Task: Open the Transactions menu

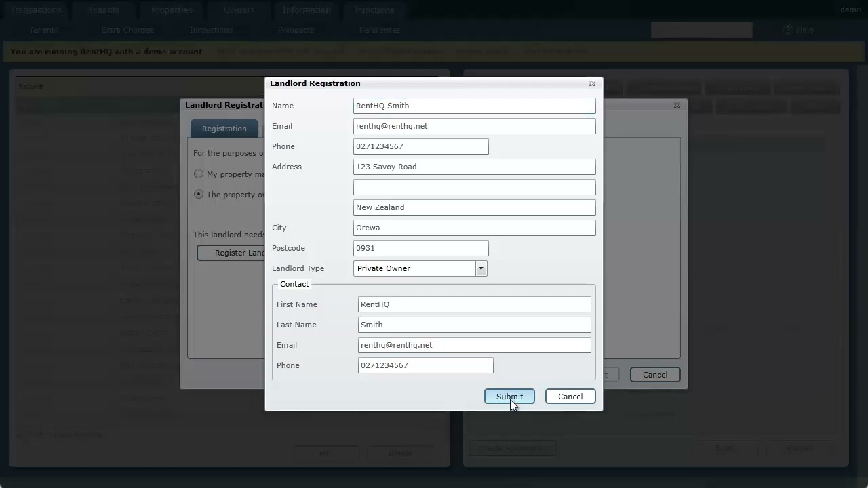Action: tap(37, 10)
